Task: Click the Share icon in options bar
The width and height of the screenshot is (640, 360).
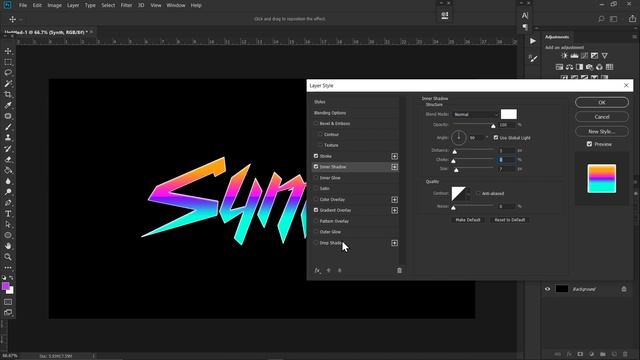Action: coord(632,19)
